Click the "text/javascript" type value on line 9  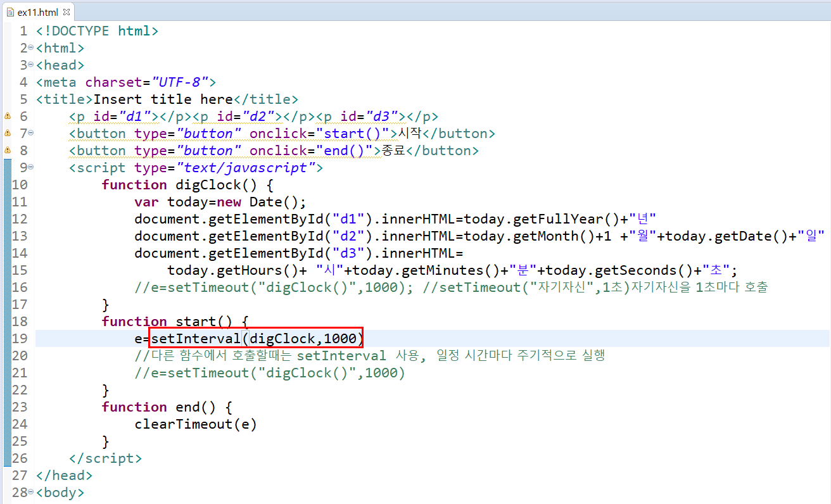tap(245, 168)
